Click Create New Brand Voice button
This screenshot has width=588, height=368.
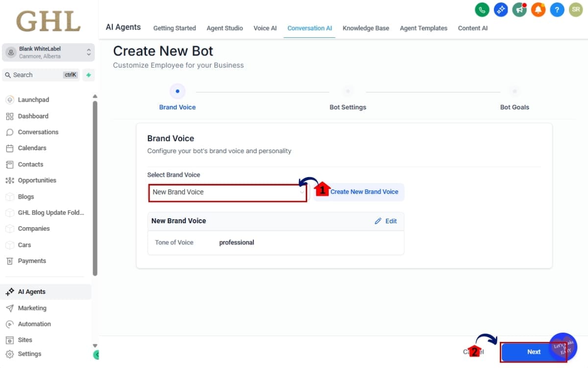click(364, 192)
